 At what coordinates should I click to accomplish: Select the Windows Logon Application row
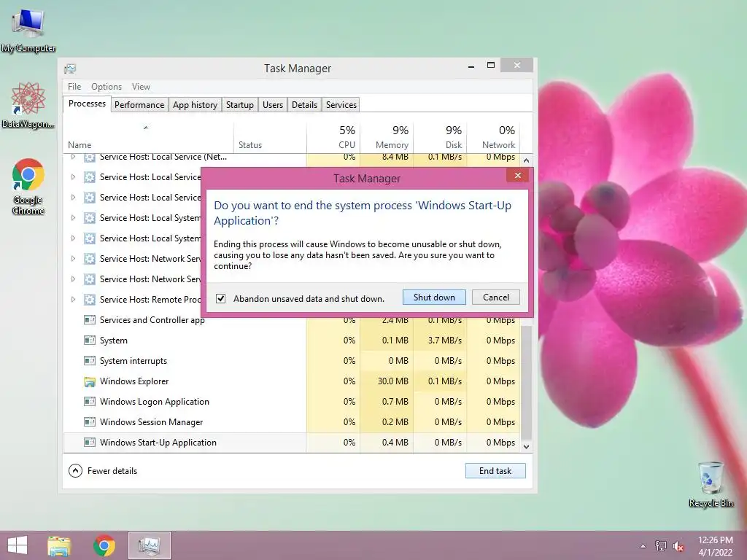tap(292, 402)
